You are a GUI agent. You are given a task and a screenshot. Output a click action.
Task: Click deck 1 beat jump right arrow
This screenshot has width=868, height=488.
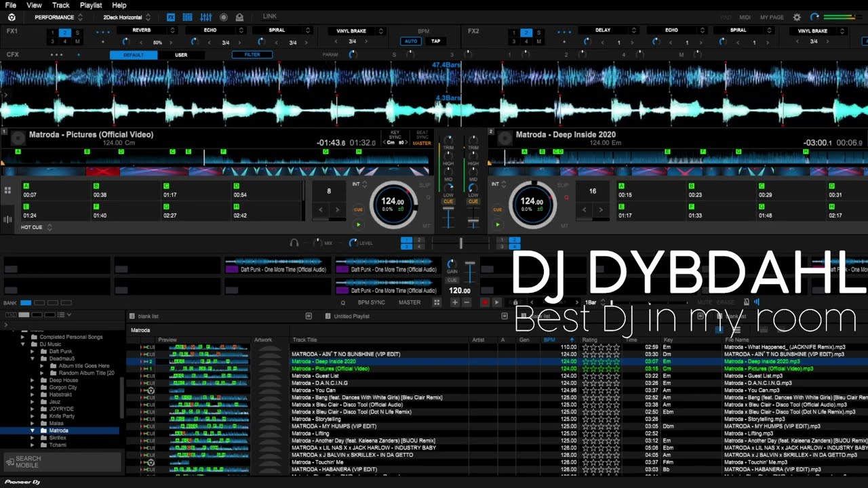337,210
